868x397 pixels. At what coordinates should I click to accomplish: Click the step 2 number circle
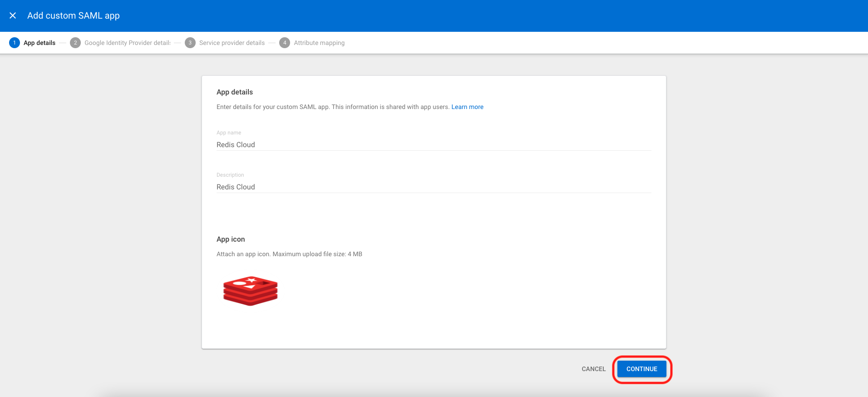75,43
